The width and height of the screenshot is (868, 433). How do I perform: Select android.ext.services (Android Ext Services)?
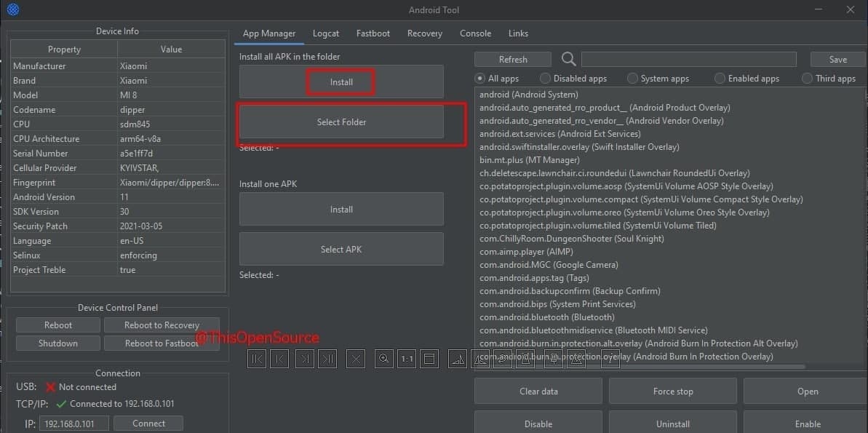pos(560,134)
